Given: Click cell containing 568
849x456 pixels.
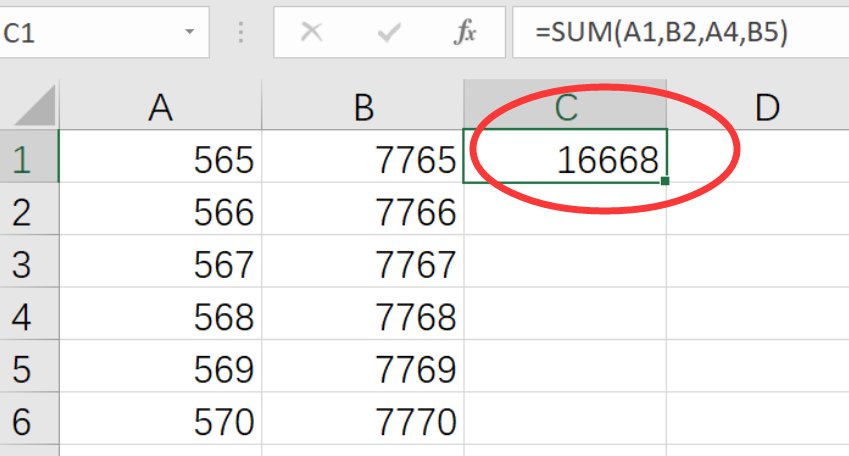Looking at the screenshot, I should click(x=160, y=314).
